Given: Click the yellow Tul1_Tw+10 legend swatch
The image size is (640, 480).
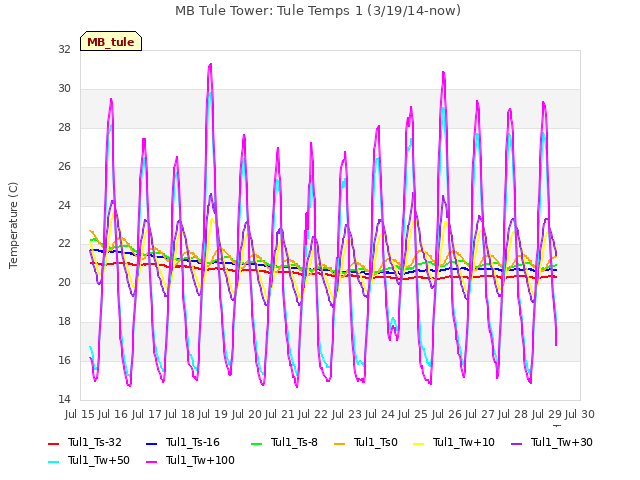Looking at the screenshot, I should (419, 443).
